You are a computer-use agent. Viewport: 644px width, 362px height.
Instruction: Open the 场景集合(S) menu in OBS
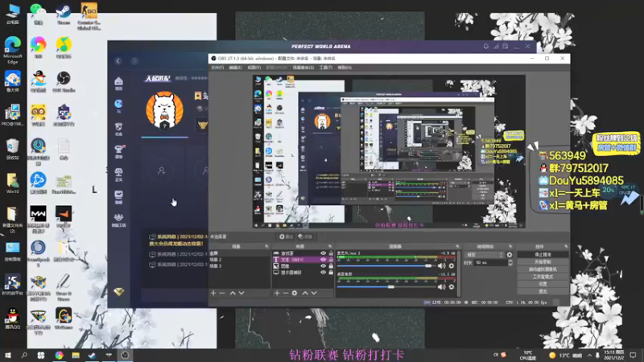point(303,68)
